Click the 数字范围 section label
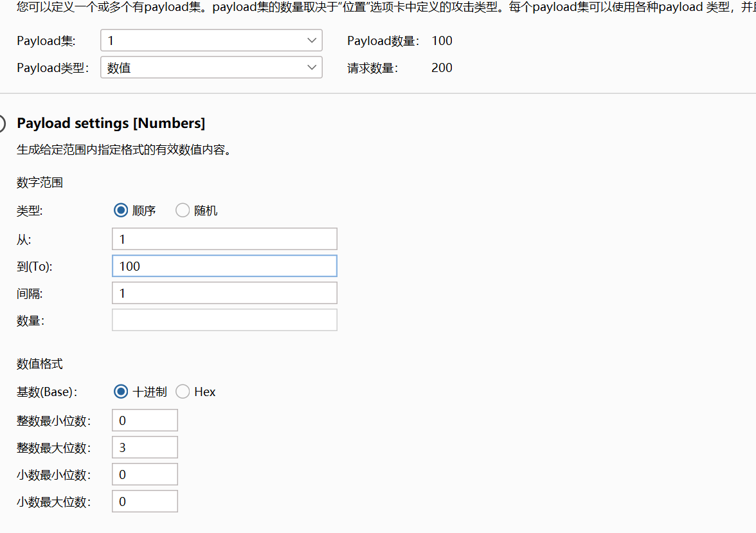Screen dimensions: 756x533 (40, 183)
